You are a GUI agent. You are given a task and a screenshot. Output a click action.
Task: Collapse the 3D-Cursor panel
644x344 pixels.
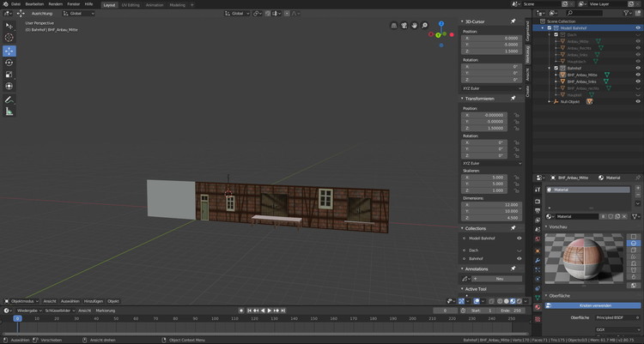pyautogui.click(x=464, y=22)
